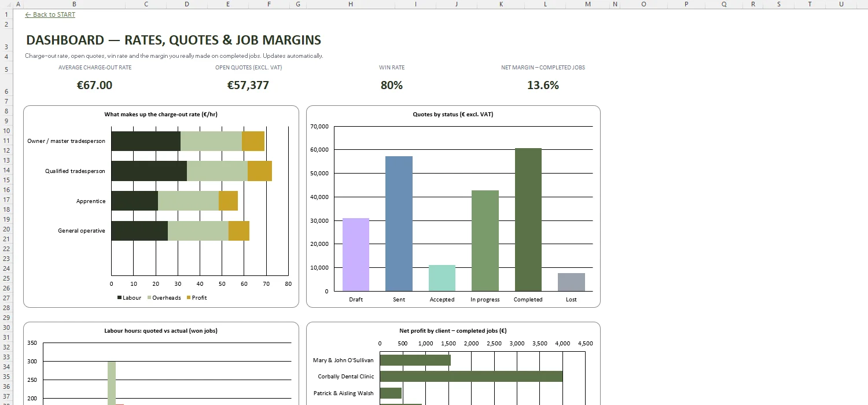Click the 13.6% net margin value
Screen dimensions: 868x405
(x=543, y=85)
